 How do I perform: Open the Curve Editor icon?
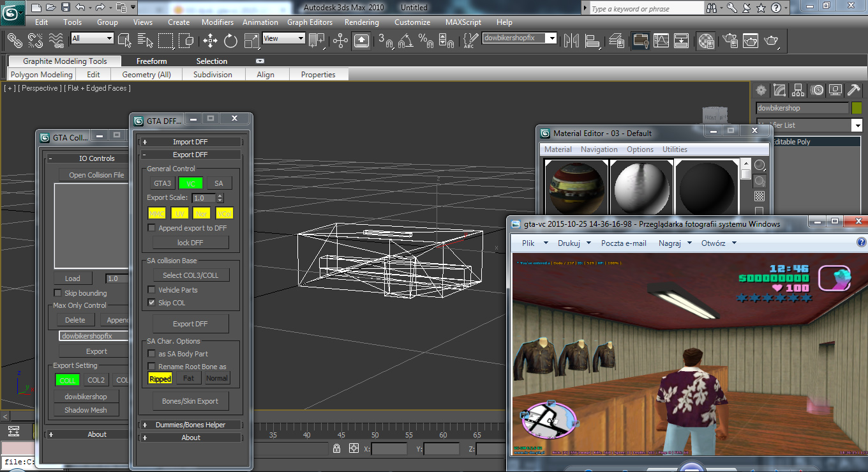[x=661, y=41]
